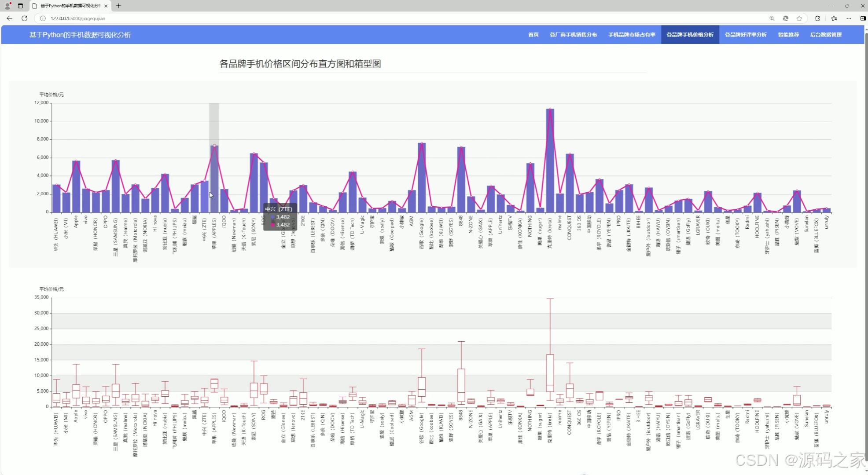The height and width of the screenshot is (475, 868).
Task: Click the site information icon
Action: (43, 18)
